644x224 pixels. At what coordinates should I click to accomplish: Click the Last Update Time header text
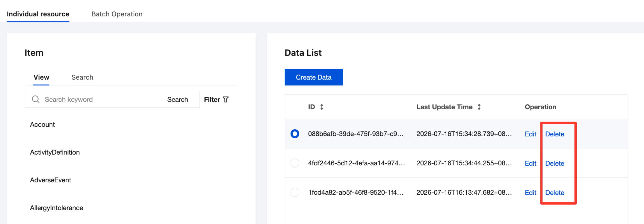pos(444,107)
